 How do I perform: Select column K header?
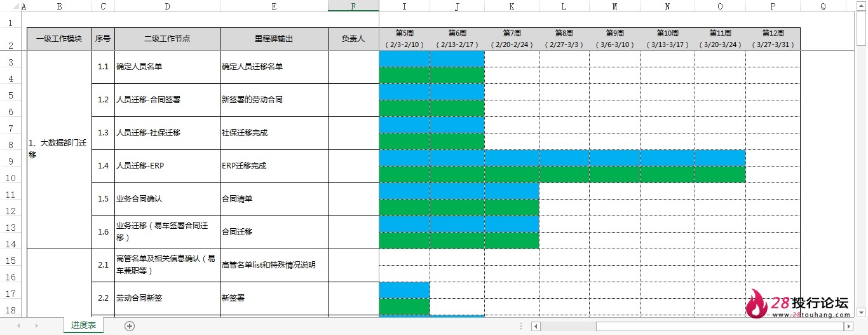coord(512,6)
